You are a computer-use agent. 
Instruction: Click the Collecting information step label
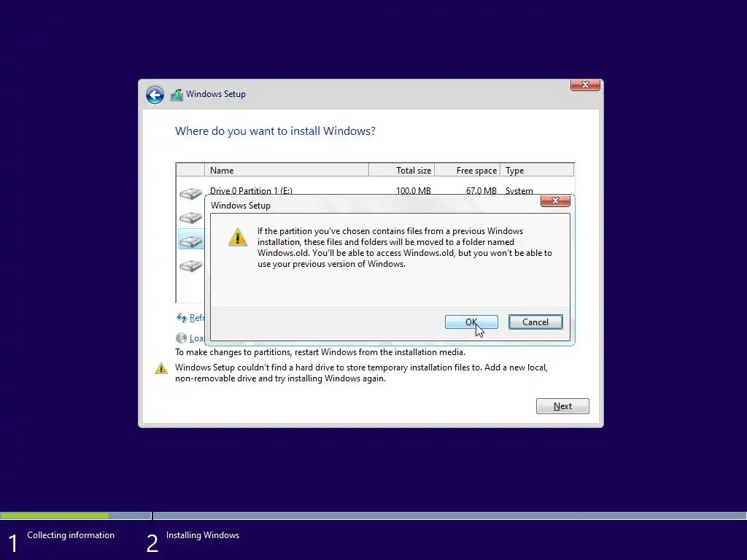[71, 535]
